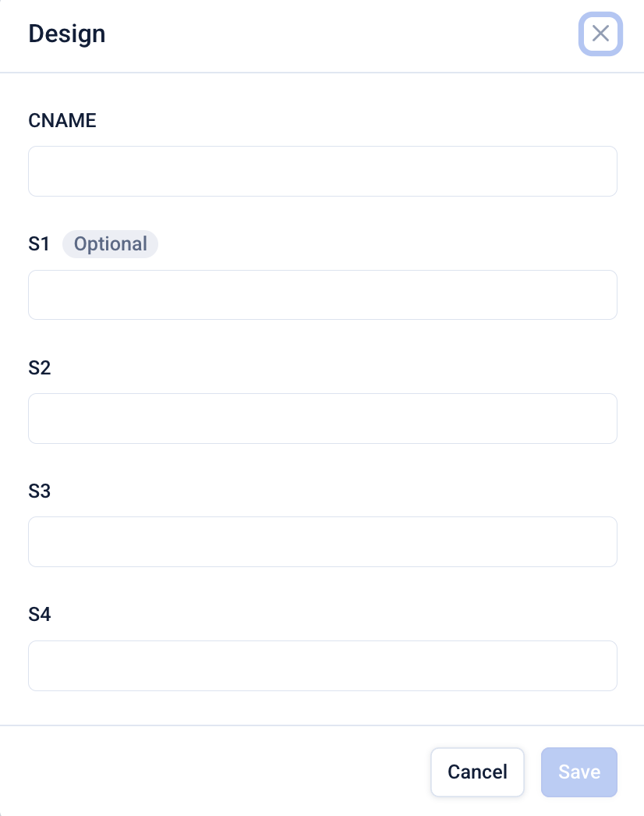Click the S1 label text
The image size is (644, 816).
39,244
